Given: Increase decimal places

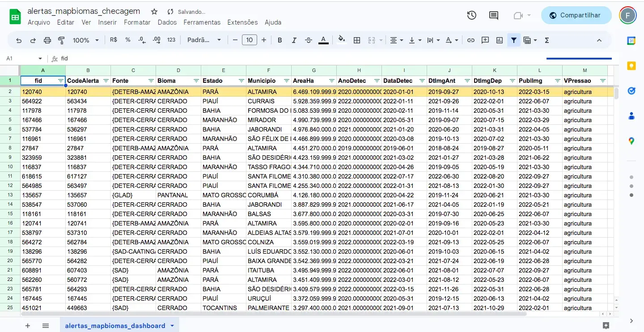Looking at the screenshot, I should click(x=157, y=40).
